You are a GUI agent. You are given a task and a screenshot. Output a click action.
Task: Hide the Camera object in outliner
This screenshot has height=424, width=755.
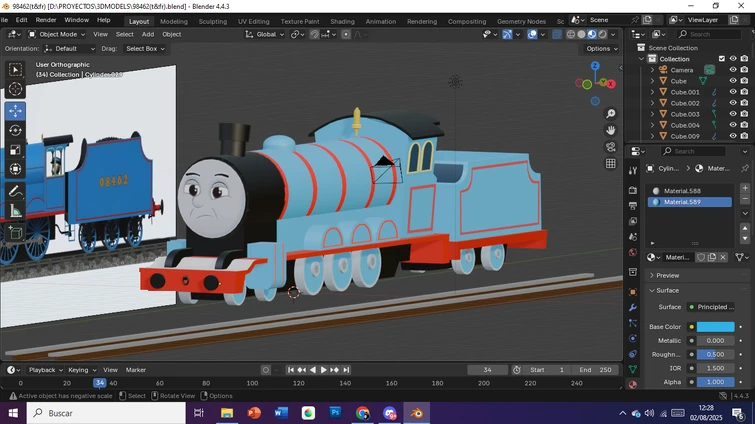click(733, 70)
